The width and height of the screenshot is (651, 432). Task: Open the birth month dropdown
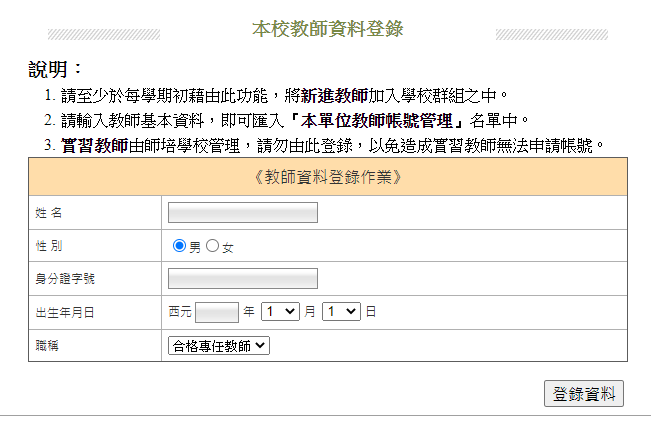[x=280, y=312]
